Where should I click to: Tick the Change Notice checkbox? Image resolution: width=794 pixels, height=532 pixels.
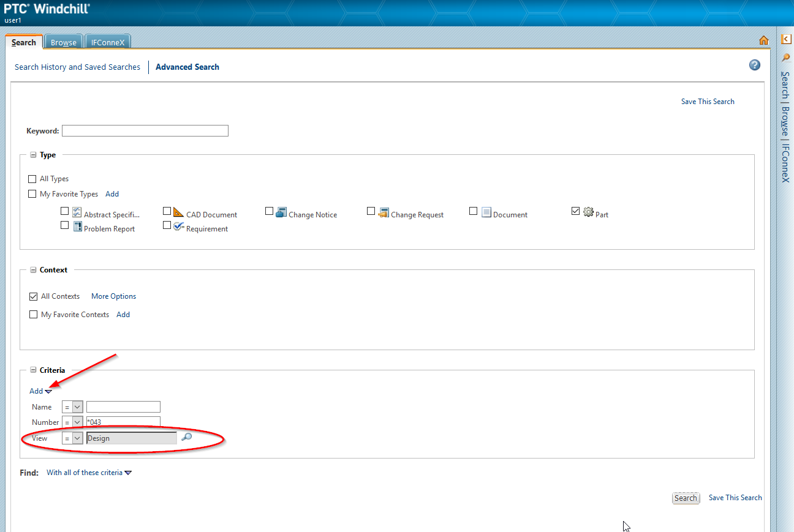[269, 211]
